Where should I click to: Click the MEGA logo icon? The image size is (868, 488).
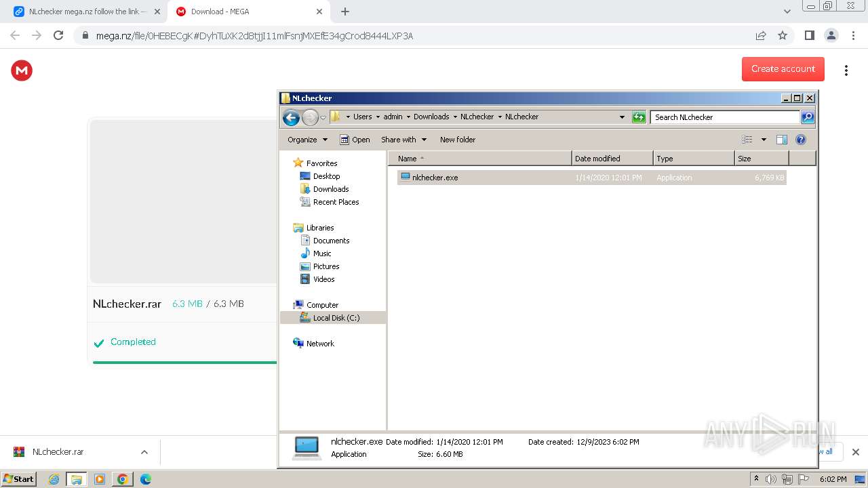(22, 70)
